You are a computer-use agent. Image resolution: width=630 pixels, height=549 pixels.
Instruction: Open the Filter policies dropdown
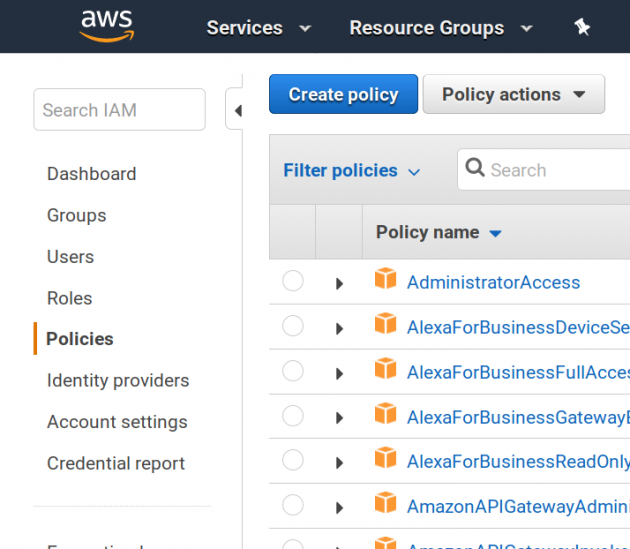pos(352,170)
